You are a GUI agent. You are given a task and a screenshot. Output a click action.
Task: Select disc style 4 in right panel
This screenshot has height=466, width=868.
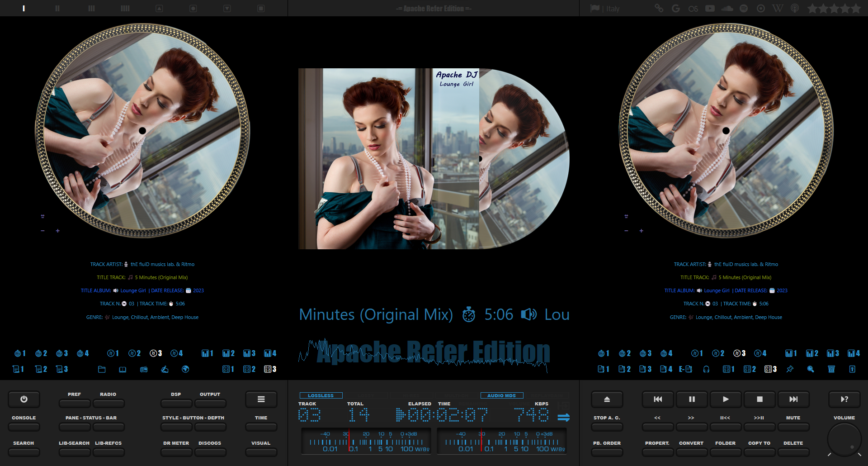click(760, 353)
